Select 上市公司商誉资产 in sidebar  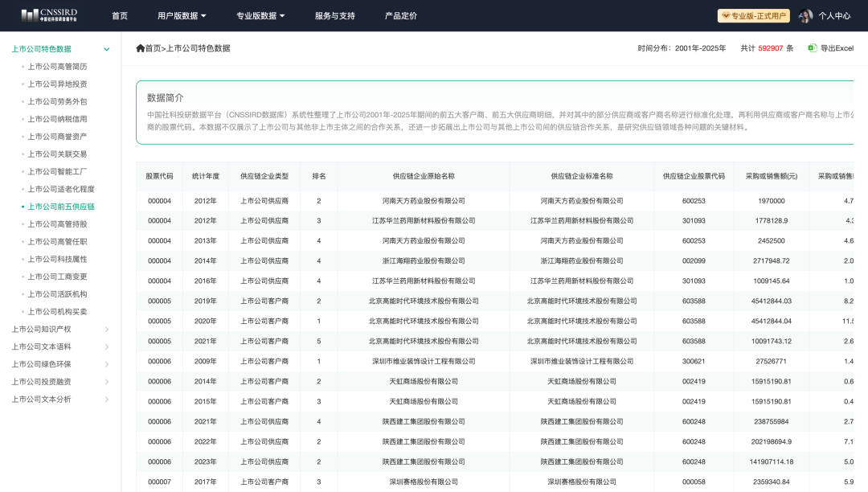pos(57,137)
